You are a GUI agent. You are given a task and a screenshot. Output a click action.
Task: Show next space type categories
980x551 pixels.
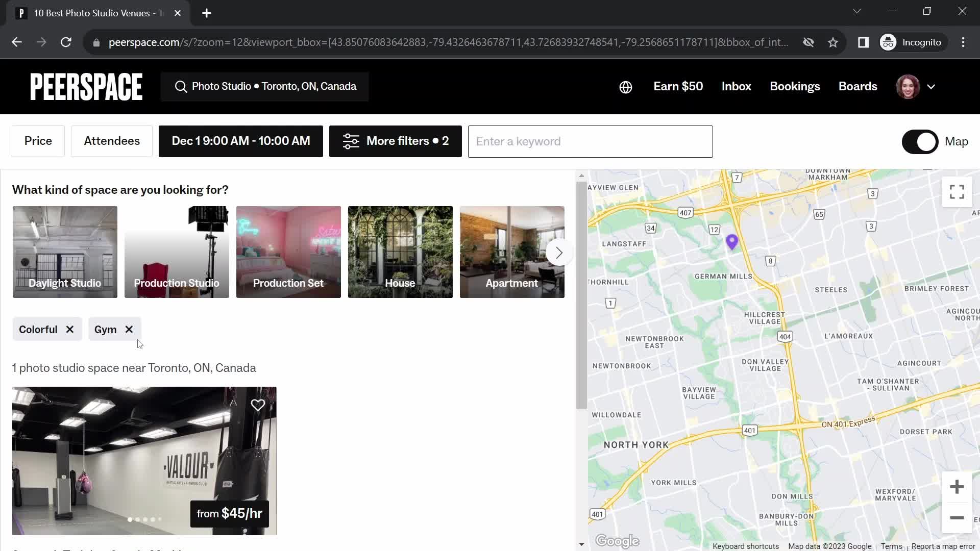(558, 253)
